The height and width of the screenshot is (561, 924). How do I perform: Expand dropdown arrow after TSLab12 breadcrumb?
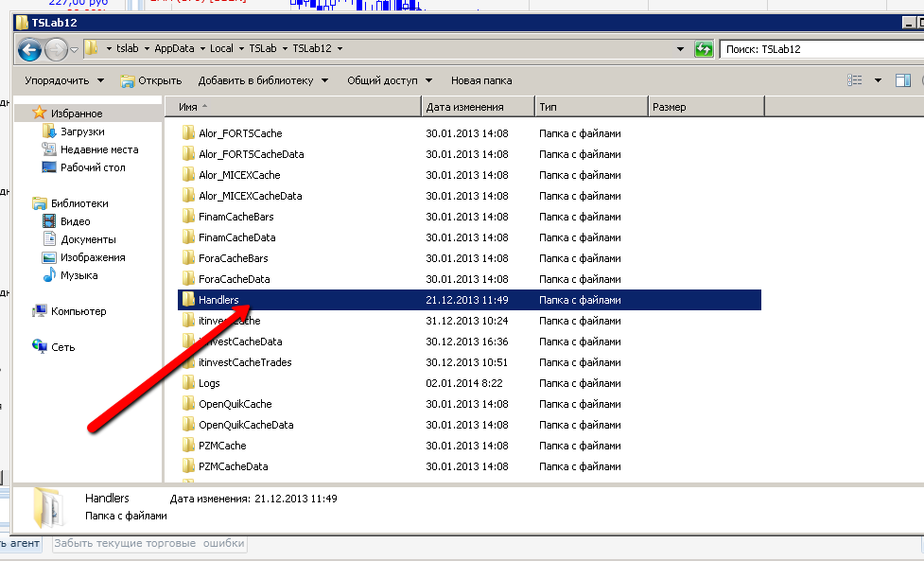point(340,48)
